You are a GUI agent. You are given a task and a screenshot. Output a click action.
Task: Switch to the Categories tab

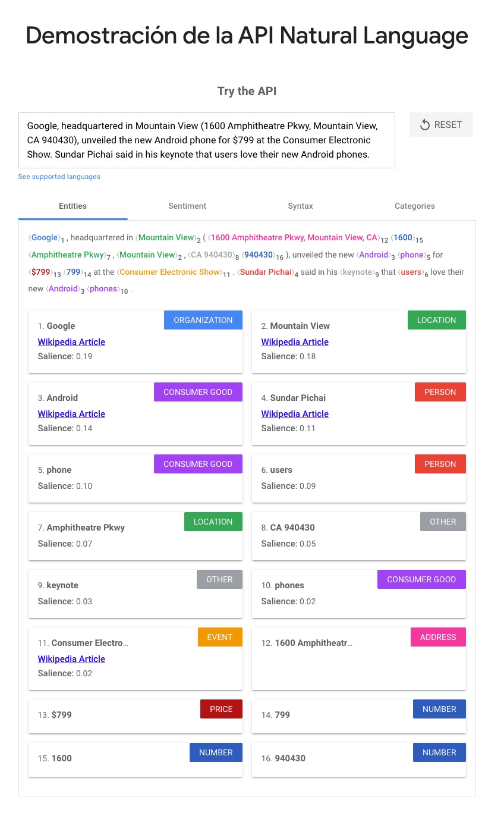[414, 206]
